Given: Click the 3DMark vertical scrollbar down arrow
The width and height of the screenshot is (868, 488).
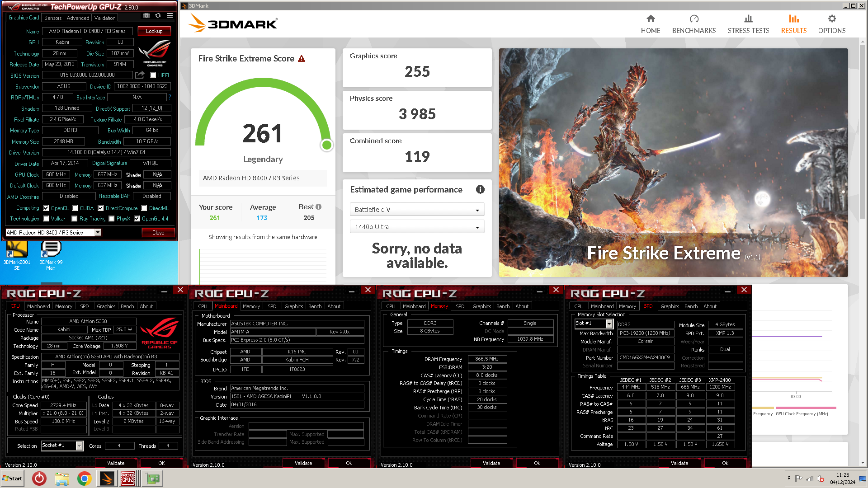Looking at the screenshot, I should (x=863, y=463).
